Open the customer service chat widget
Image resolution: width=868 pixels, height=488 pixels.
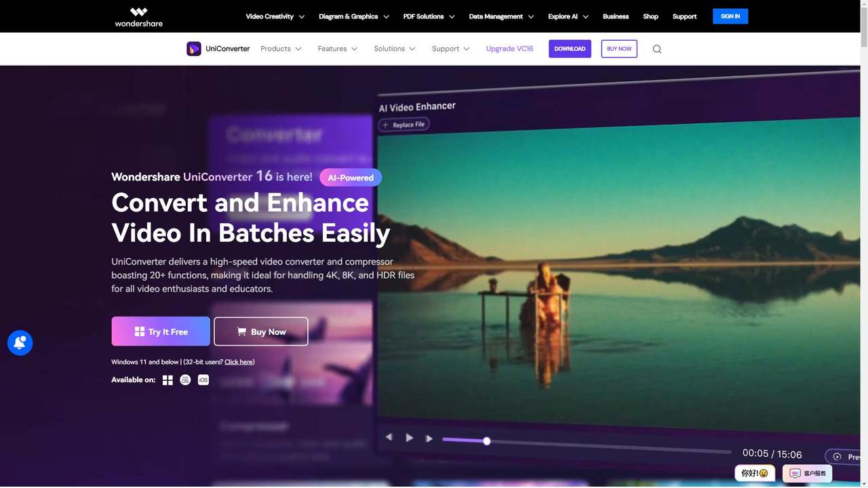coord(808,473)
